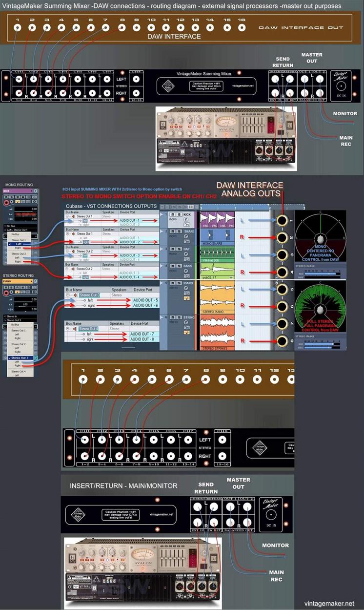Viewport: 364px width, 610px height.
Task: Choose Stereo Out 4 in STEREO ROUTING menu
Action: click(19, 372)
